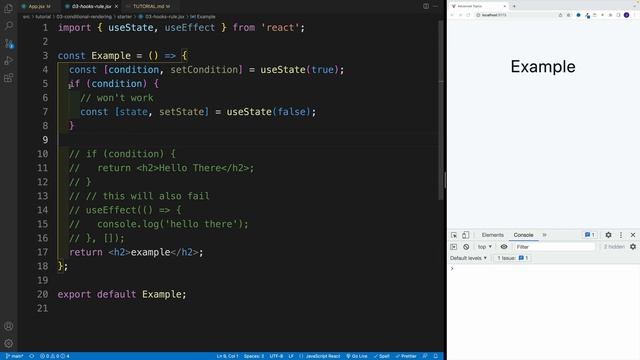Switch to the TUTORIAL.md tab
Screen dimensions: 640x360
pos(148,7)
